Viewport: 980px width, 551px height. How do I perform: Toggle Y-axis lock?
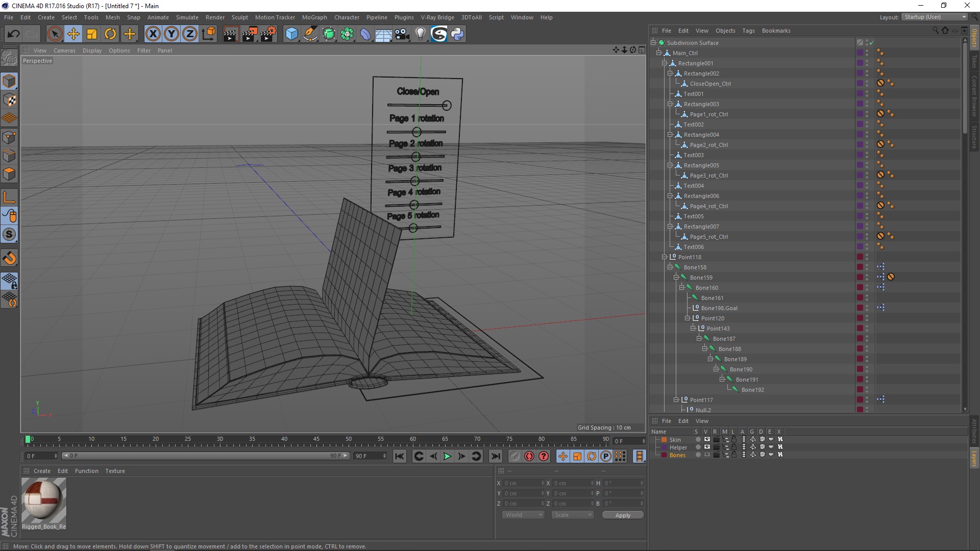coord(171,34)
